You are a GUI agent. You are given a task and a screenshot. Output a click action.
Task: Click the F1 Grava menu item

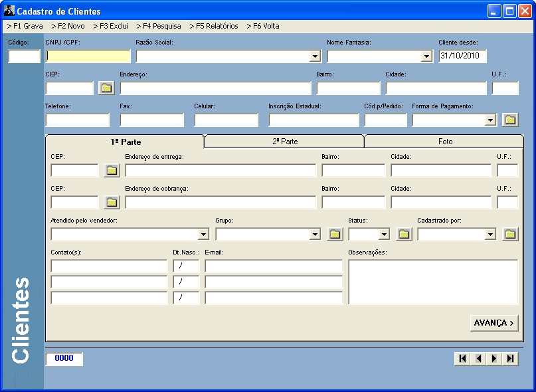tap(25, 26)
